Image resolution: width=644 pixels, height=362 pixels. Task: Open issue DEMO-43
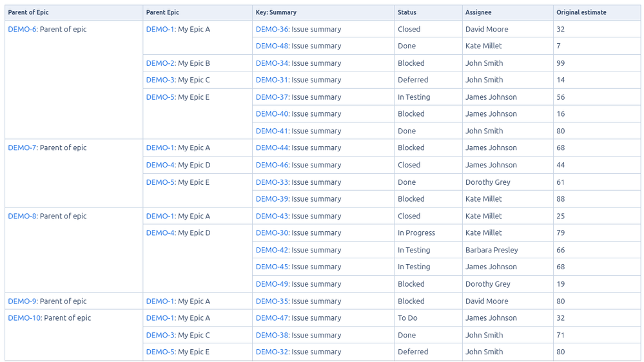[272, 216]
